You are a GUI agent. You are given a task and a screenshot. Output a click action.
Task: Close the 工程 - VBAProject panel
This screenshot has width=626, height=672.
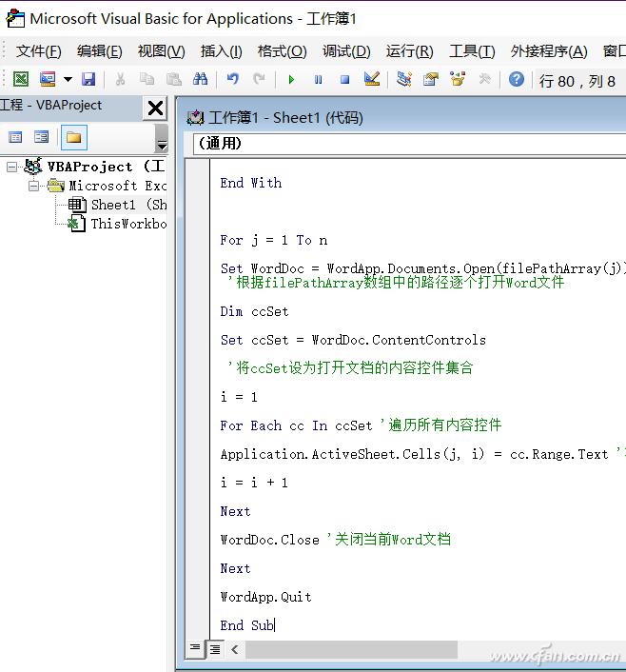[x=155, y=108]
